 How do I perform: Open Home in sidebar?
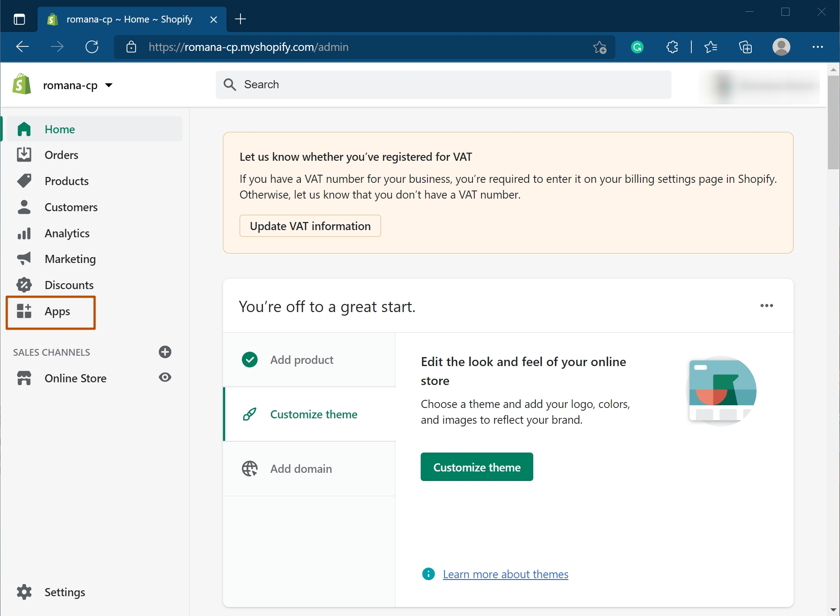[x=95, y=129]
